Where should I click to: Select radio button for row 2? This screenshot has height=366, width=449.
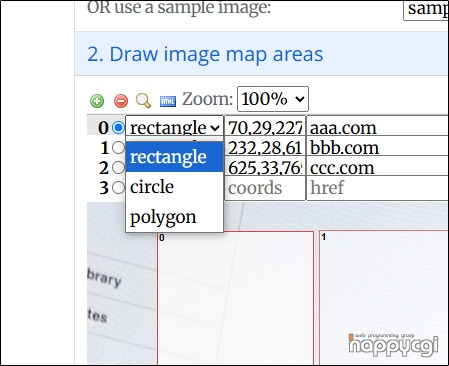pyautogui.click(x=118, y=168)
